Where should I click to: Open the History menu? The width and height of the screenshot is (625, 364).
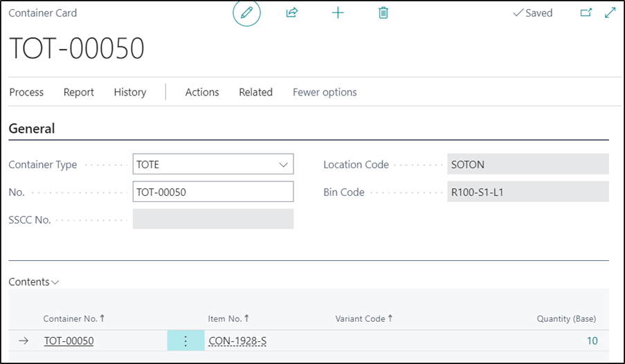(x=130, y=92)
